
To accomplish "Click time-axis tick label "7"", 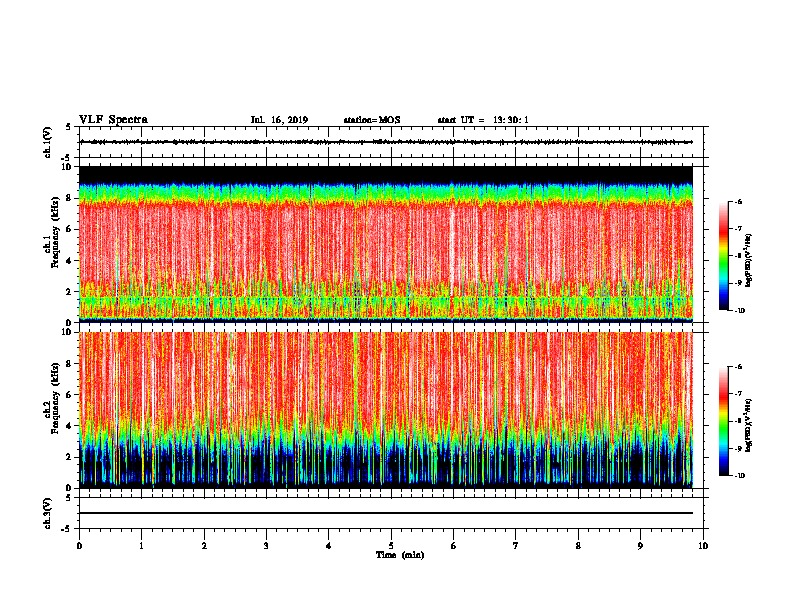I will (x=516, y=545).
